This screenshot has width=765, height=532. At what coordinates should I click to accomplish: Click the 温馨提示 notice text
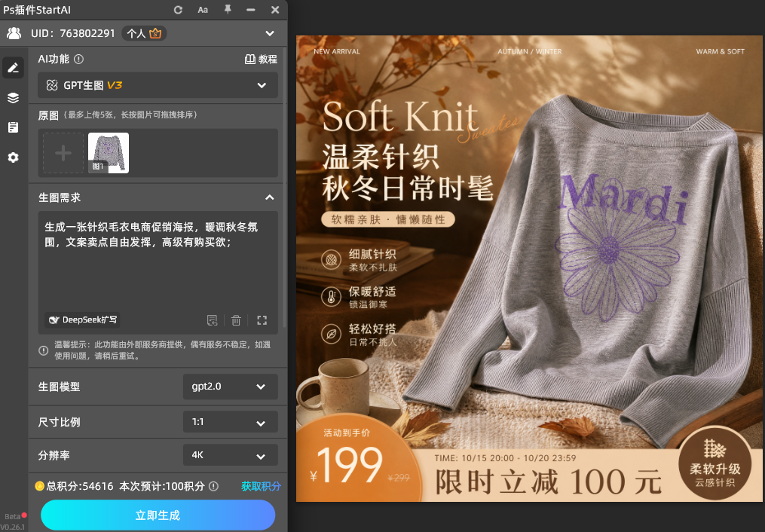[162, 350]
